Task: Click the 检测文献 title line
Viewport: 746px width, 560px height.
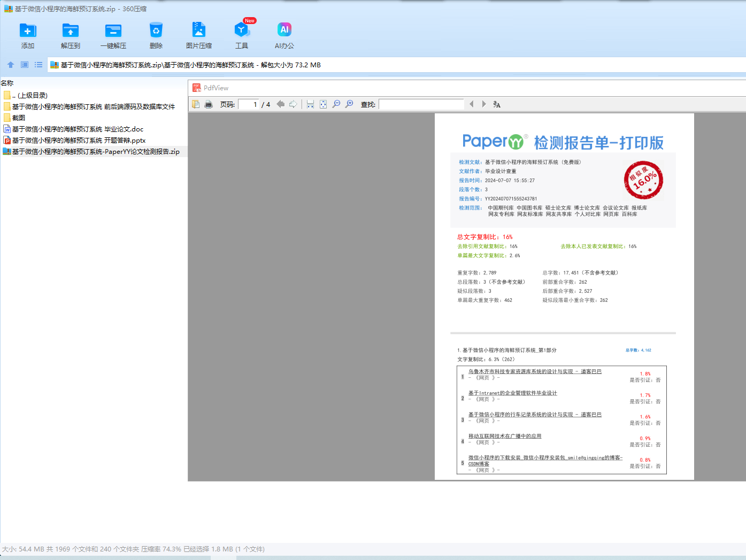Action: click(520, 162)
